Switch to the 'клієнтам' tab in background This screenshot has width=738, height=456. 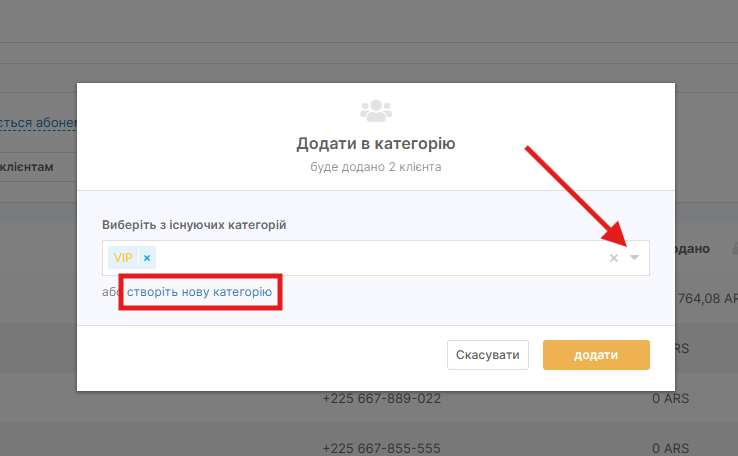27,166
